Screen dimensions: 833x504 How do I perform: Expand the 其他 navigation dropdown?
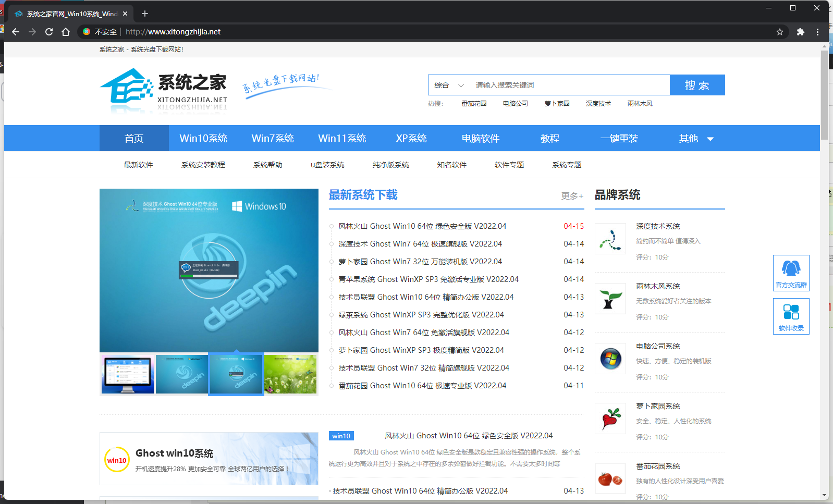[x=696, y=139]
